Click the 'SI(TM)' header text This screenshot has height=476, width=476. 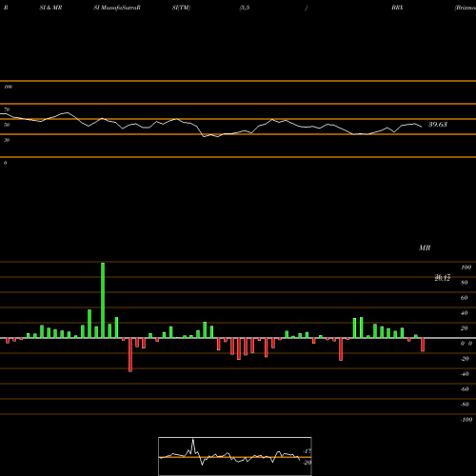pyautogui.click(x=181, y=8)
